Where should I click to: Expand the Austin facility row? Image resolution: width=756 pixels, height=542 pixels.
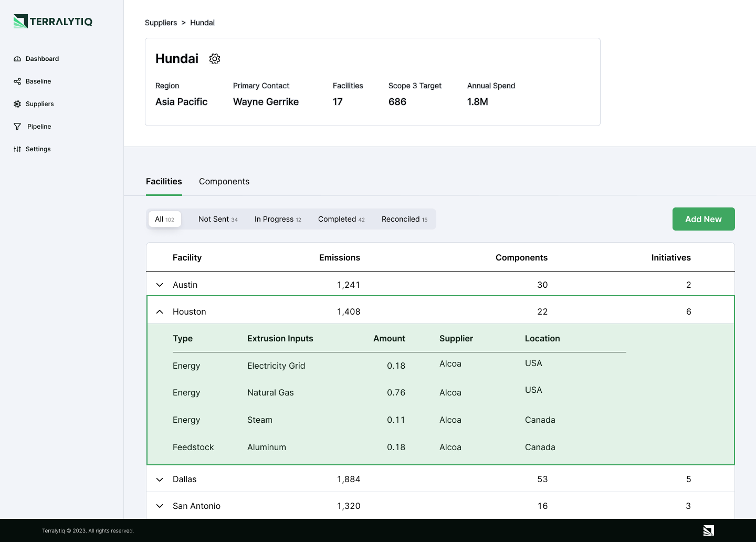click(160, 285)
